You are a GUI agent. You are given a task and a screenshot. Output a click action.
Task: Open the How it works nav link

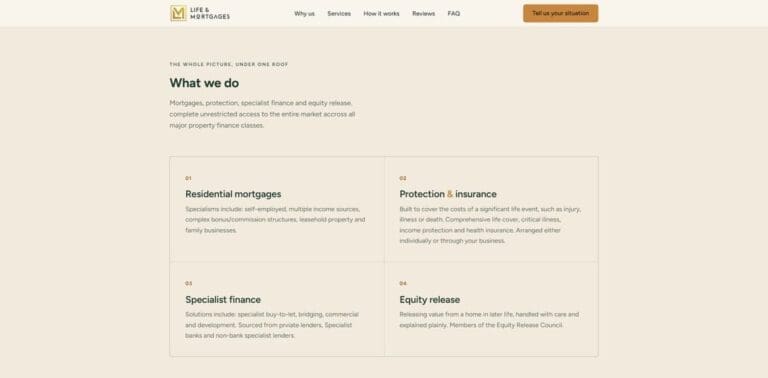[381, 14]
